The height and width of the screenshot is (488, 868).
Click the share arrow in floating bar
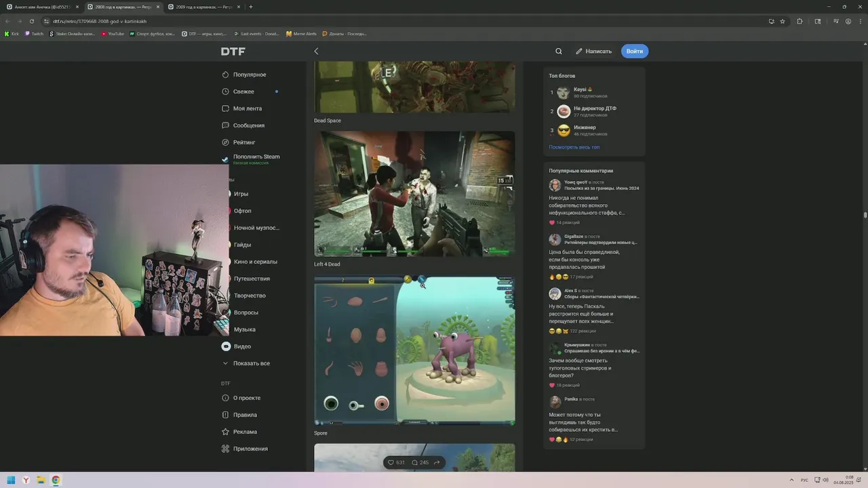(x=437, y=463)
